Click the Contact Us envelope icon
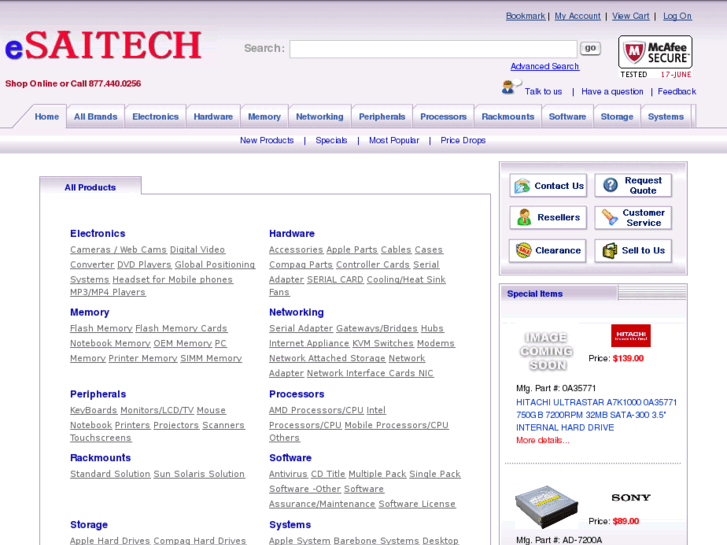727x545 pixels. (522, 186)
